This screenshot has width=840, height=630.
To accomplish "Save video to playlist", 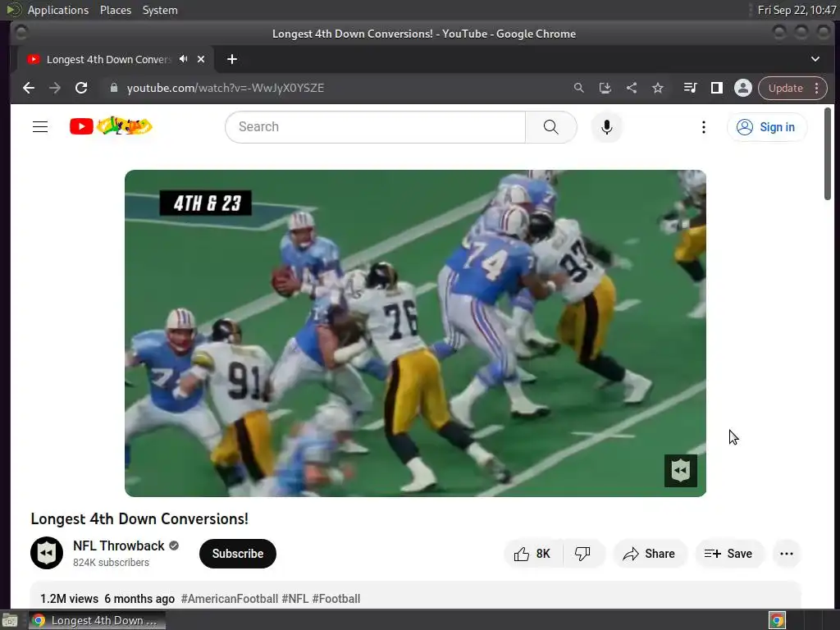I will click(x=728, y=554).
